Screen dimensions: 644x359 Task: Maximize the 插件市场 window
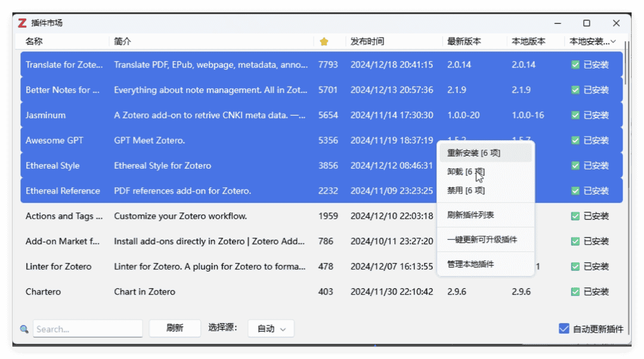coord(586,23)
